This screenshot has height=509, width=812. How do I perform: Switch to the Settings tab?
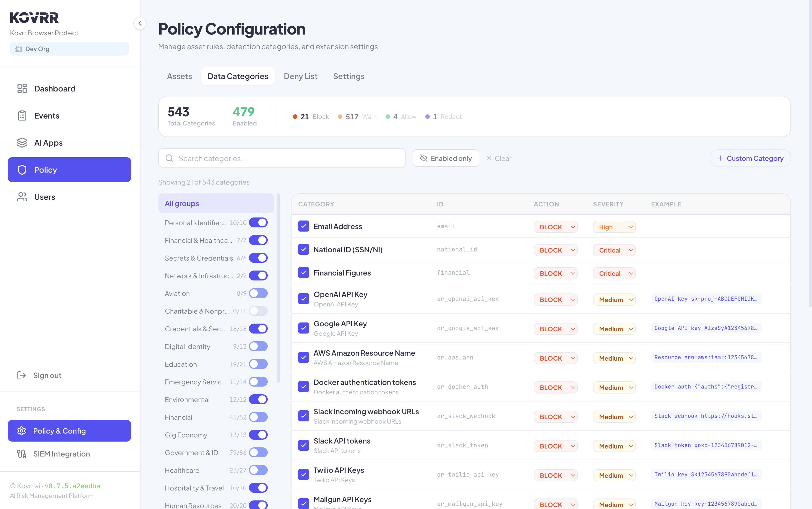(349, 76)
